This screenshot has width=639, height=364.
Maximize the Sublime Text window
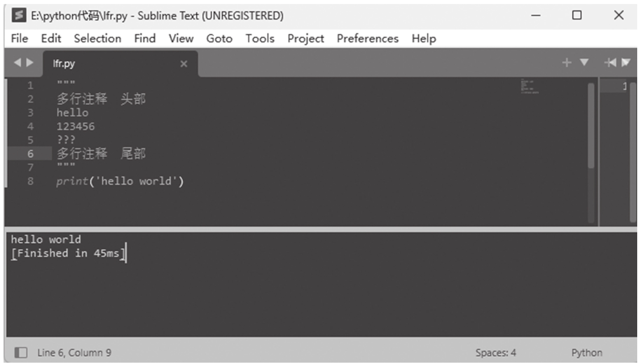tap(577, 16)
